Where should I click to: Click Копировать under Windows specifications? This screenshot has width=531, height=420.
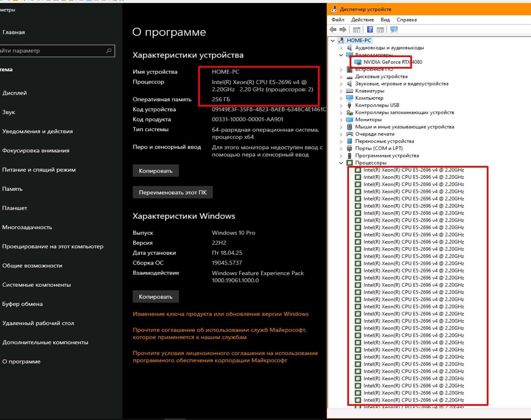pos(156,297)
